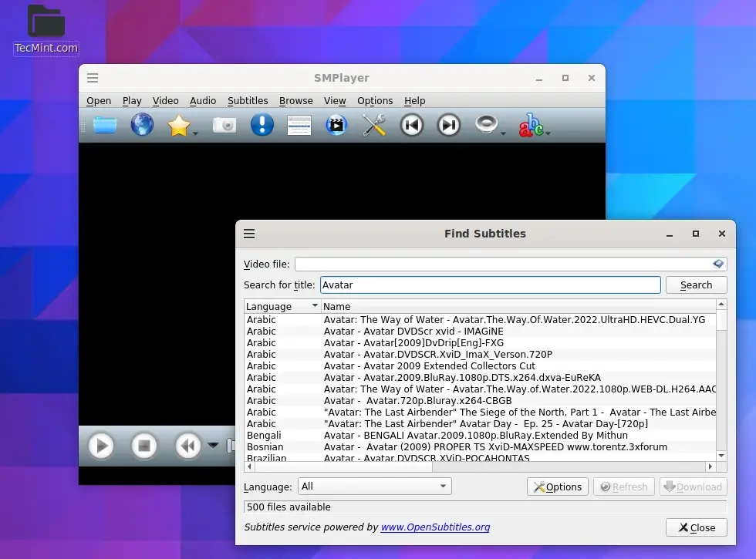Show file info with the blue exclamation icon
Image resolution: width=756 pixels, height=559 pixels.
[x=262, y=125]
